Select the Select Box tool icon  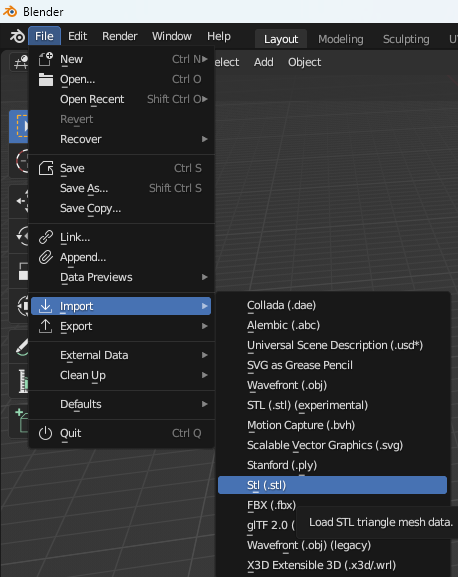19,126
